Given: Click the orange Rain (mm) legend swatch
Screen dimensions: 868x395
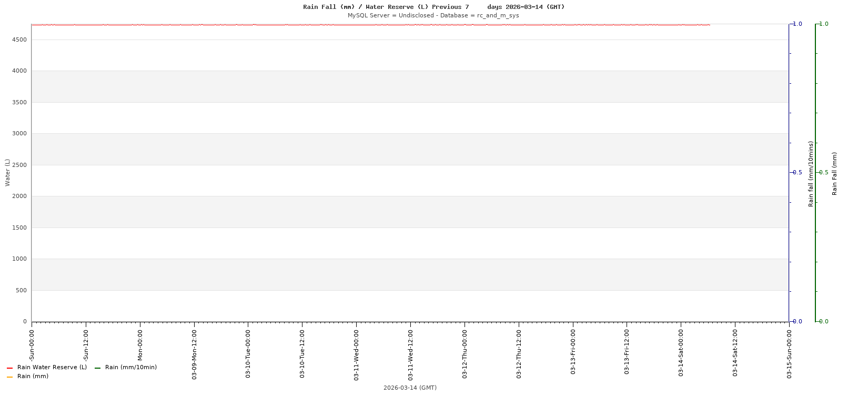Looking at the screenshot, I should pyautogui.click(x=9, y=377).
